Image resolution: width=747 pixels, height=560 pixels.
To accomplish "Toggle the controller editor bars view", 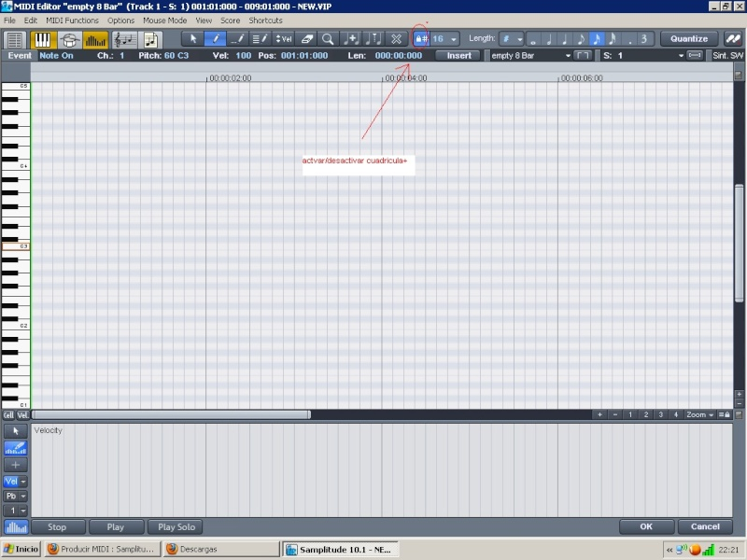I will click(x=95, y=39).
